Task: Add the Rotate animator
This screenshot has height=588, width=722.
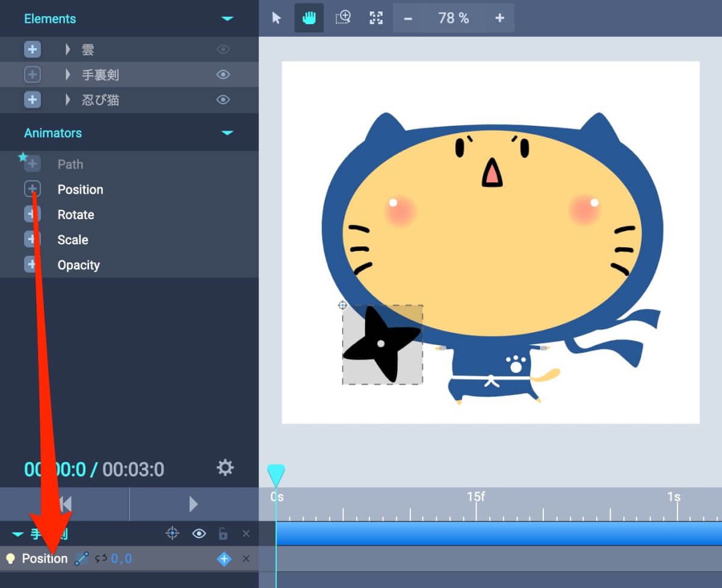Action: click(32, 214)
